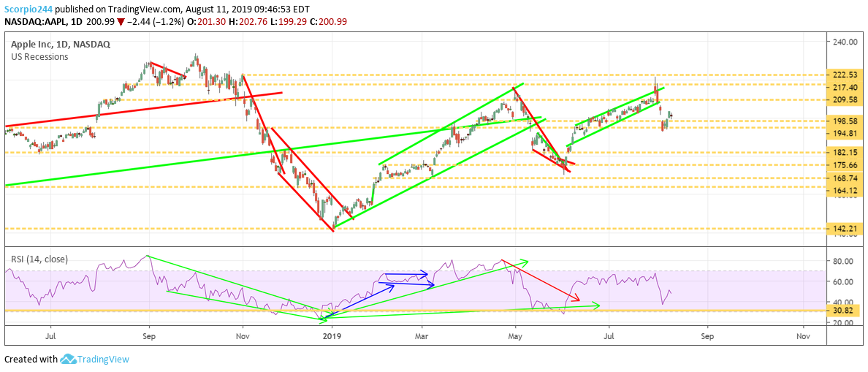Click the 'Jul' label right of May on time axis
This screenshot has height=372, width=868.
tap(609, 335)
